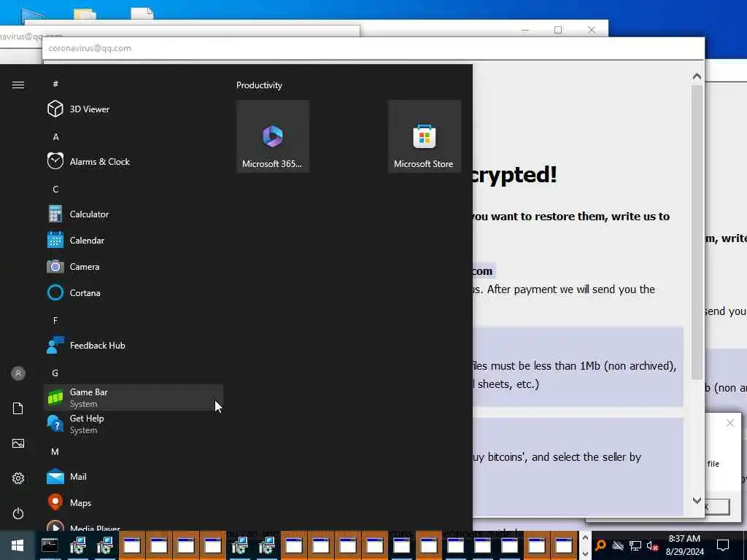747x560 pixels.
Task: Expand the Start menu hamburger navigation
Action: tap(18, 85)
